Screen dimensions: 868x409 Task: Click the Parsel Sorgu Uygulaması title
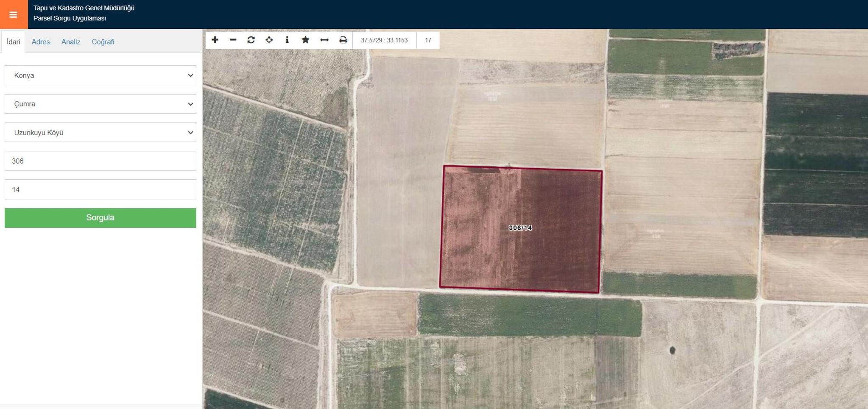click(70, 18)
